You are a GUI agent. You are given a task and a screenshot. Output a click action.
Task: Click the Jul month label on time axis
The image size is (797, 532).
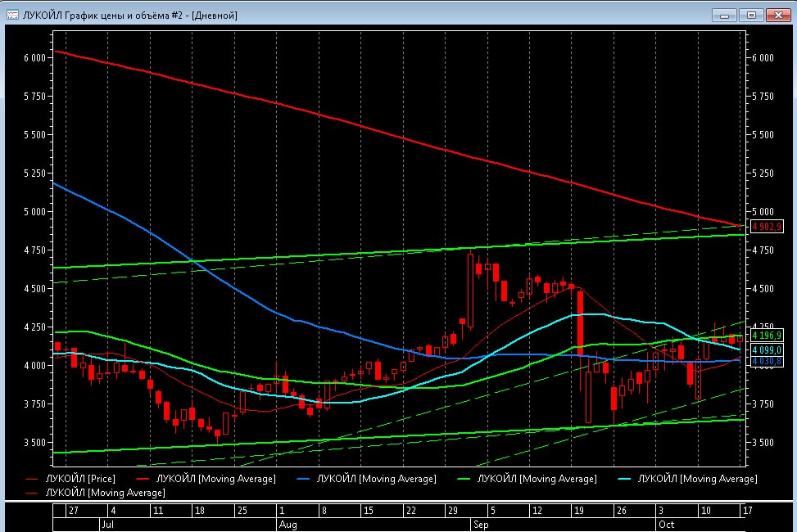tap(106, 524)
